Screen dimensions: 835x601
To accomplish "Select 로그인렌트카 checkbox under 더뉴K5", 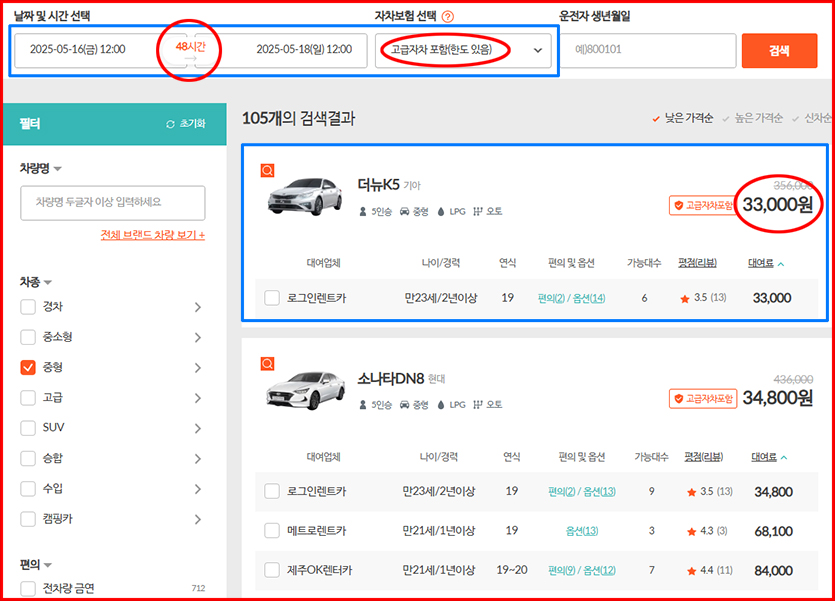I will [272, 298].
